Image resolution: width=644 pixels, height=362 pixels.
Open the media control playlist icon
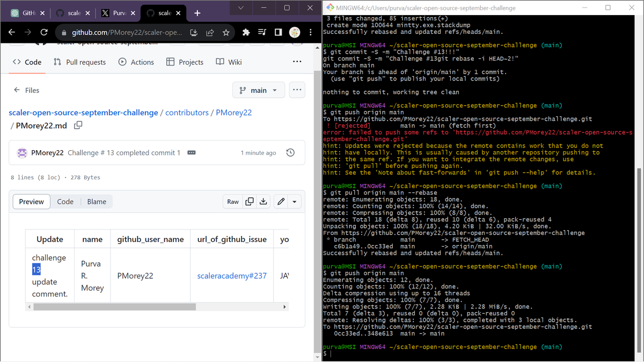[262, 33]
